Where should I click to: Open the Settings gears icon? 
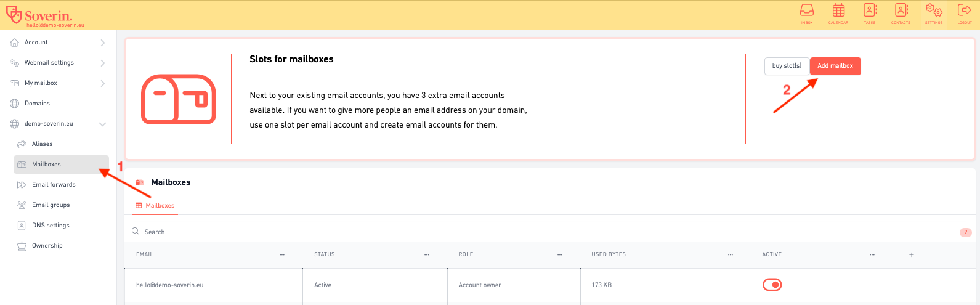click(x=934, y=11)
